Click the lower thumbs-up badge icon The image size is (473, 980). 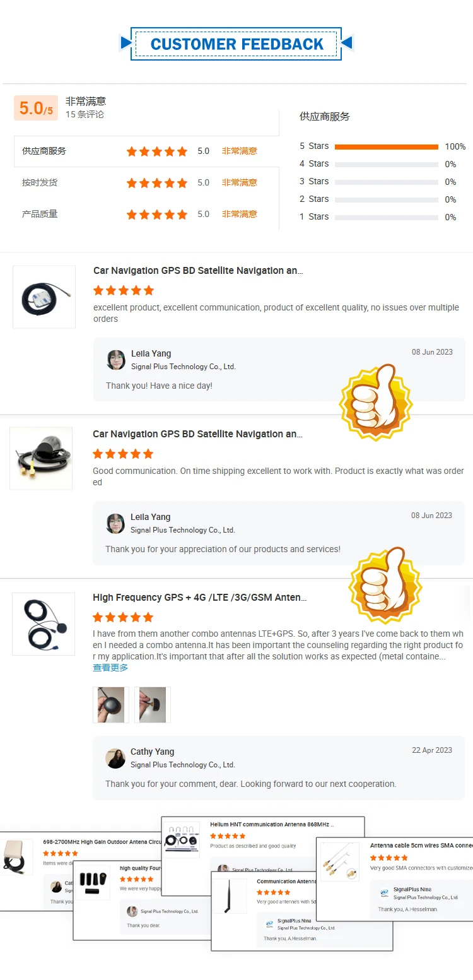[385, 585]
